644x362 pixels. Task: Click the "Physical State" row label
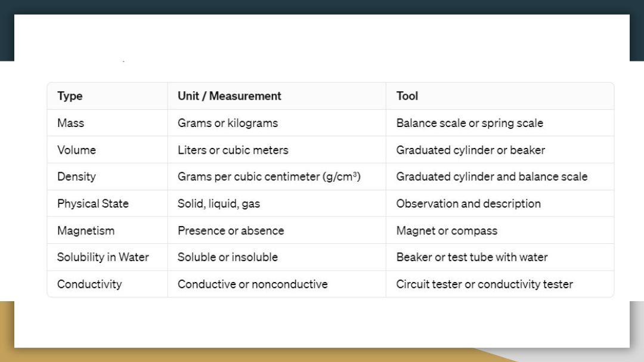pos(92,203)
